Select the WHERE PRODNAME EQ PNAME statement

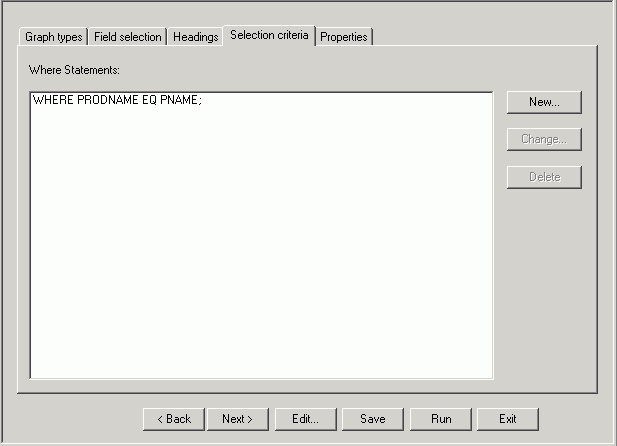click(x=117, y=100)
